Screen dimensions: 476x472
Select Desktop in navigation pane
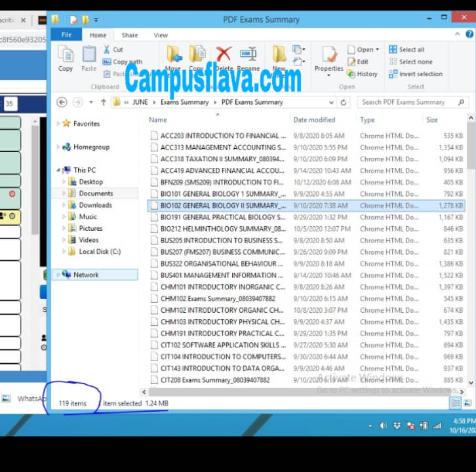[90, 182]
